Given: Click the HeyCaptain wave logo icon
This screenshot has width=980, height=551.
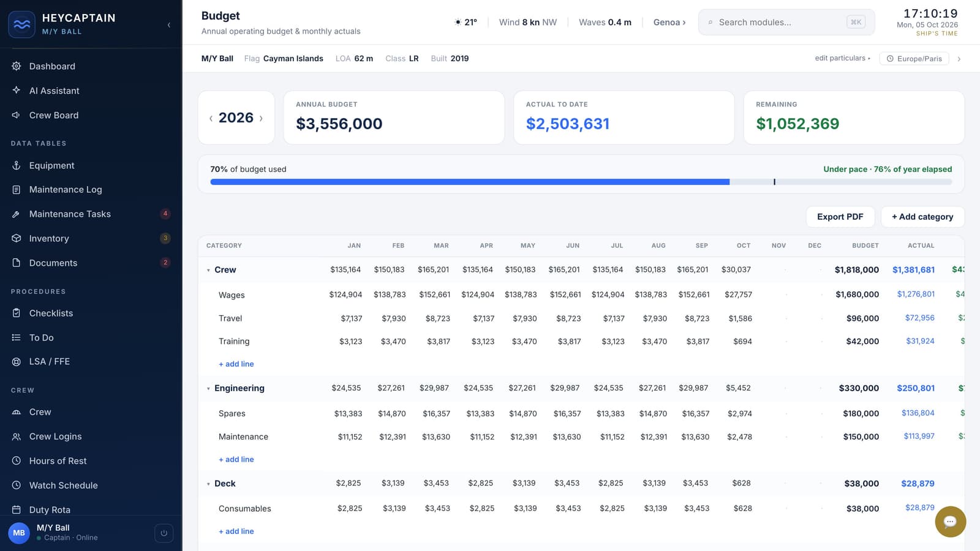Looking at the screenshot, I should tap(21, 24).
